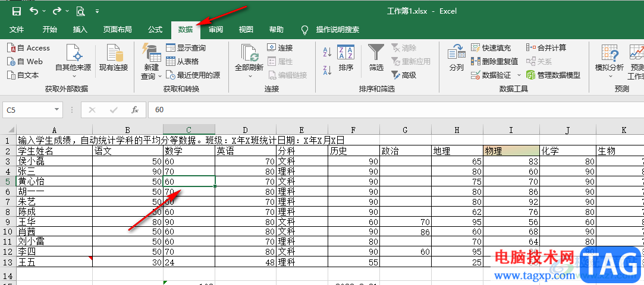Image resolution: width=644 pixels, height=285 pixels.
Task: Select the cell containing 刘小雷
Action: point(54,242)
